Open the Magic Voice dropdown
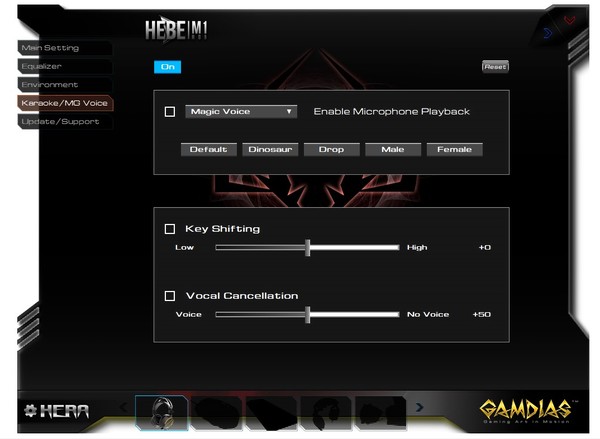This screenshot has width=600, height=439. tap(241, 112)
